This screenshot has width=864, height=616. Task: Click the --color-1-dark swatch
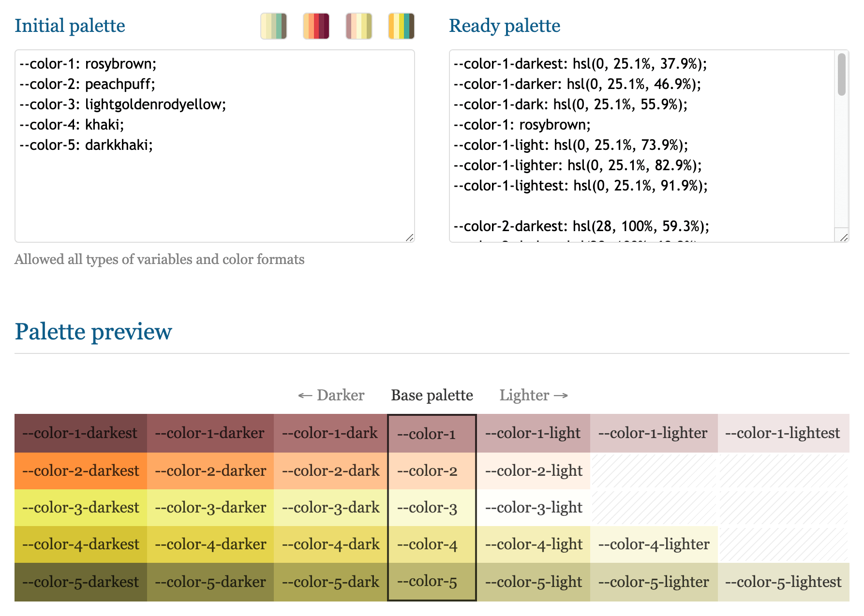click(330, 433)
